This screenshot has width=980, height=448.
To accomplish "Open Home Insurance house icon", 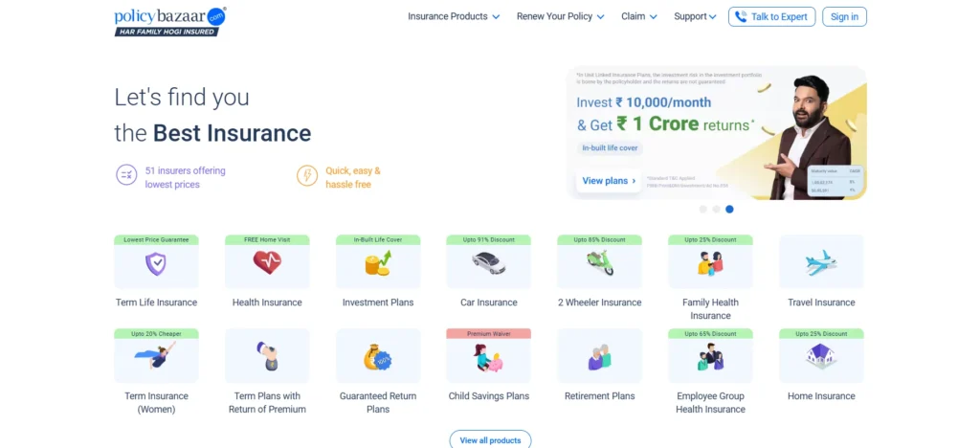I will (821, 356).
